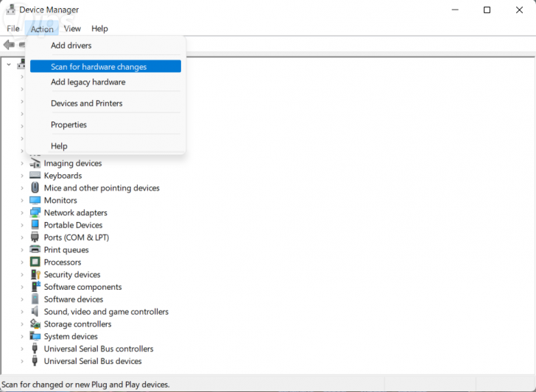This screenshot has height=392, width=536.
Task: Open Devices and Printers
Action: [x=105, y=103]
